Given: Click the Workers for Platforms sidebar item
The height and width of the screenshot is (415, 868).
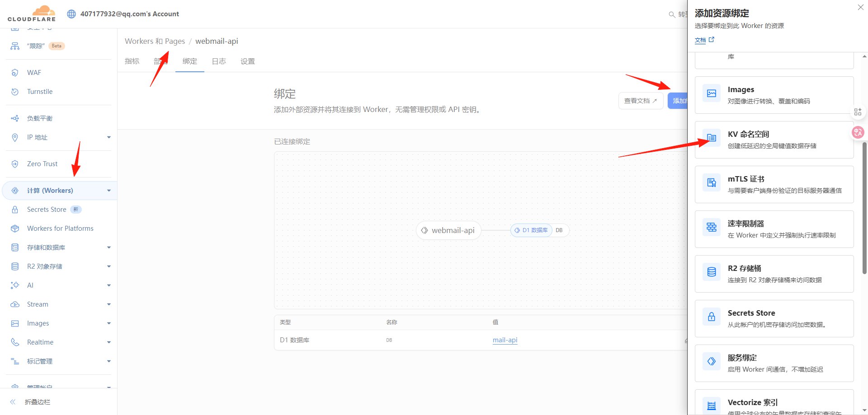Looking at the screenshot, I should coord(60,228).
